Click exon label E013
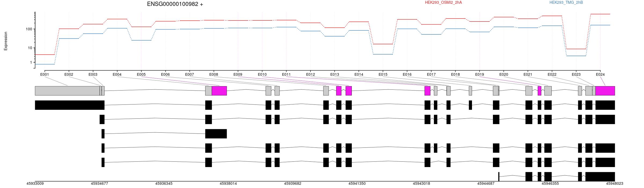Image resolution: width=644 pixels, height=188 pixels. coord(335,74)
